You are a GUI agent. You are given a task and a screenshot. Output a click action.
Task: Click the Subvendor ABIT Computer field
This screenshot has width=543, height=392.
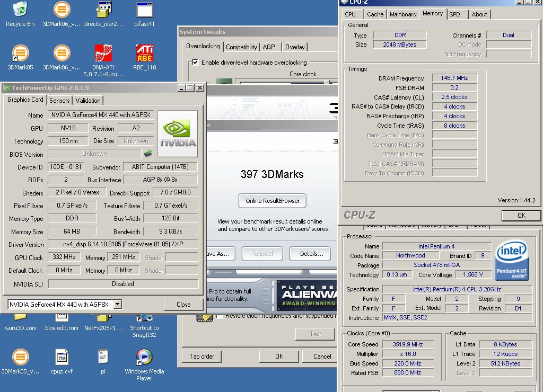pos(160,167)
